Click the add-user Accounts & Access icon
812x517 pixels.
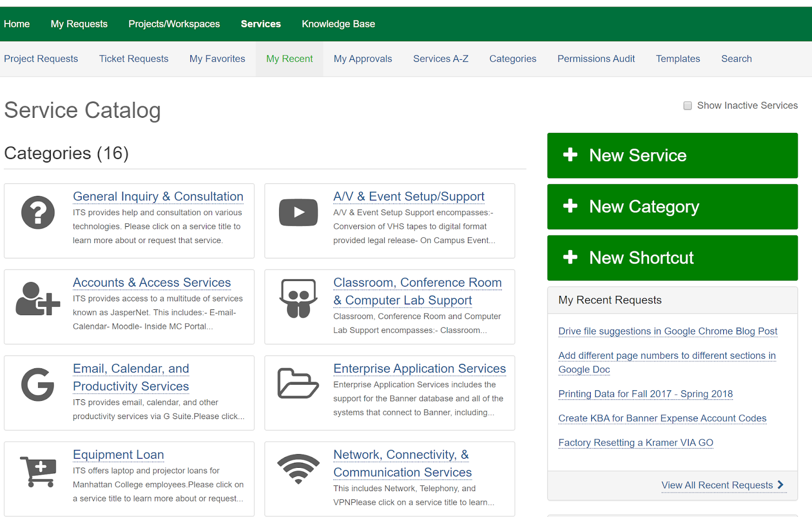pyautogui.click(x=38, y=299)
